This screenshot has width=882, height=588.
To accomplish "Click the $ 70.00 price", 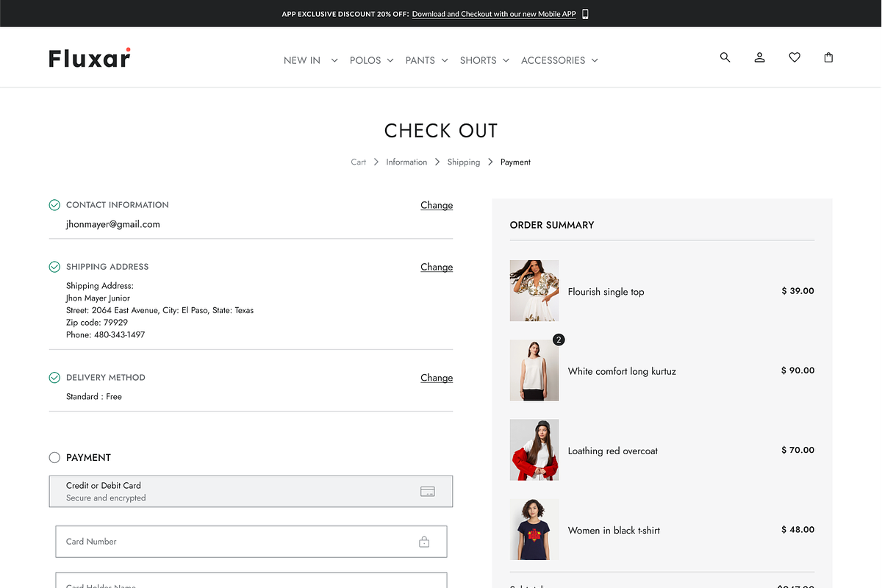I will 797,450.
